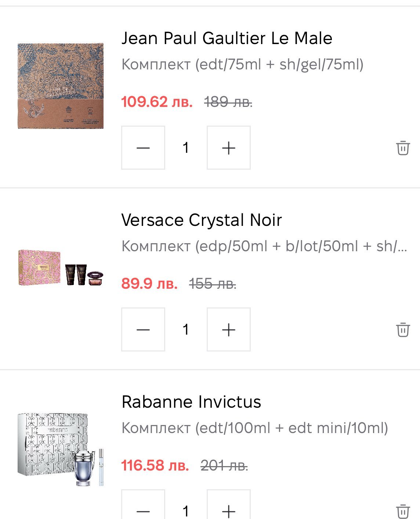
Task: Tap the truncated Versace set description
Action: tap(264, 246)
